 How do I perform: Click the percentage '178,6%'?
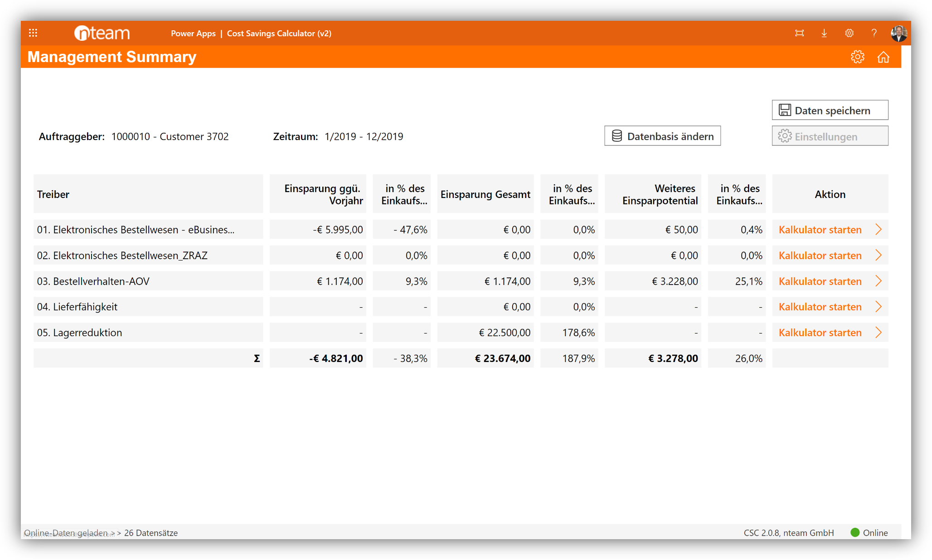pyautogui.click(x=578, y=333)
